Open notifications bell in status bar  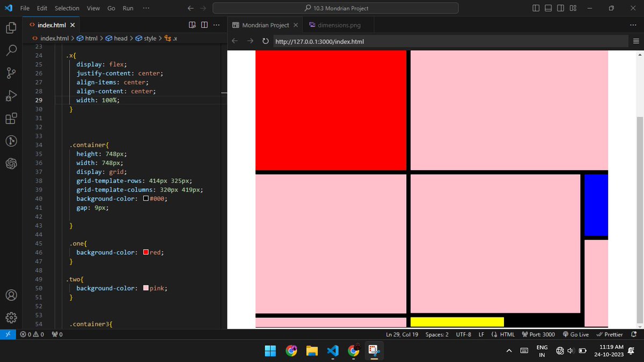tap(634, 334)
